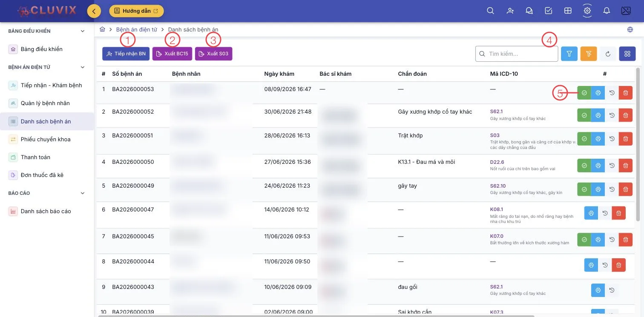Open Bảng điều khiển in sidebar
Viewport: 644px width, 317px height.
click(x=47, y=49)
